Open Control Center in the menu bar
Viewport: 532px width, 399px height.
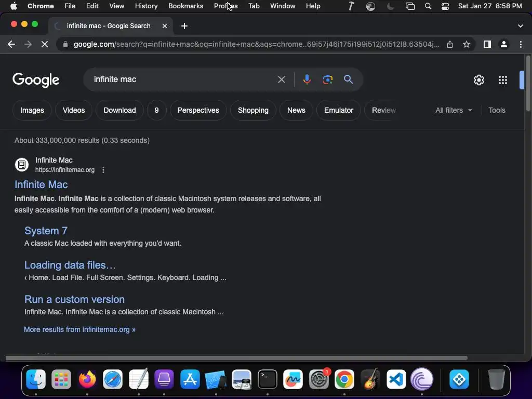445,6
